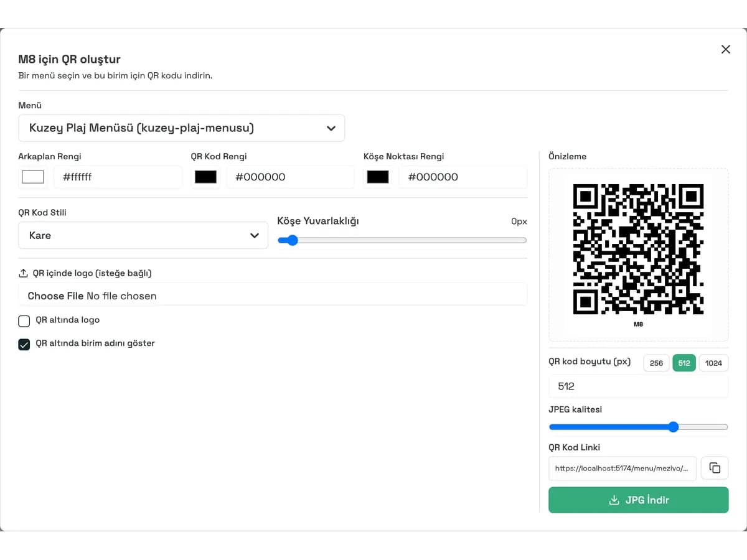The image size is (747, 560).
Task: Click the Önizleme label
Action: 567,156
